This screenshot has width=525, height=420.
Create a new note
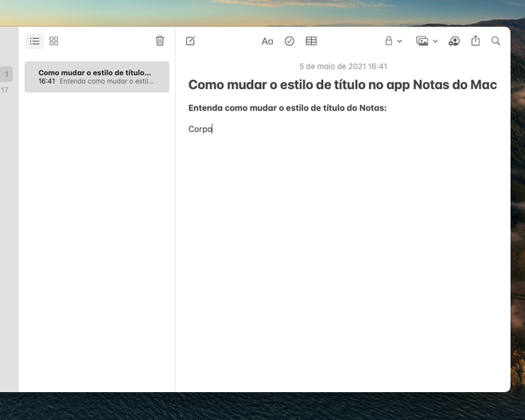point(191,41)
